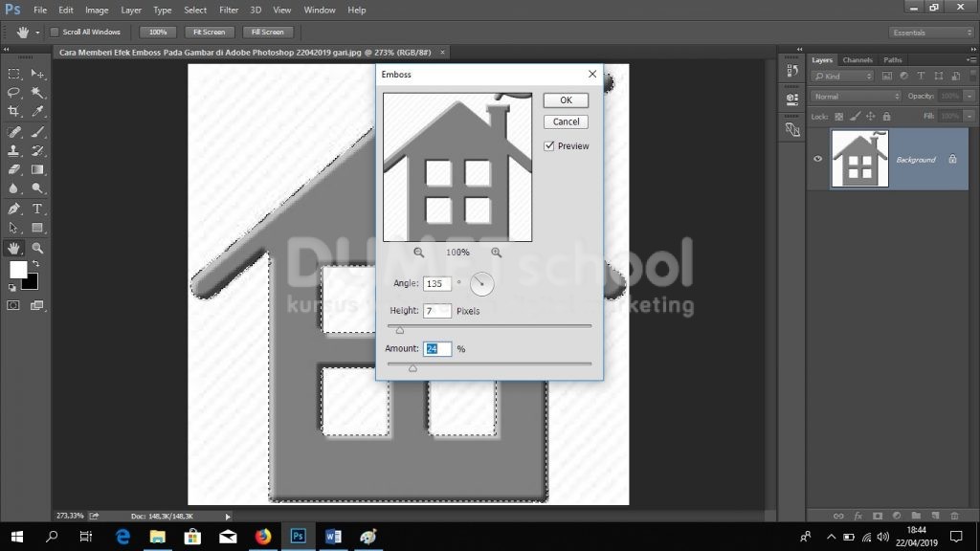Select the Clone Stamp tool
The height and width of the screenshot is (551, 980).
[x=13, y=150]
